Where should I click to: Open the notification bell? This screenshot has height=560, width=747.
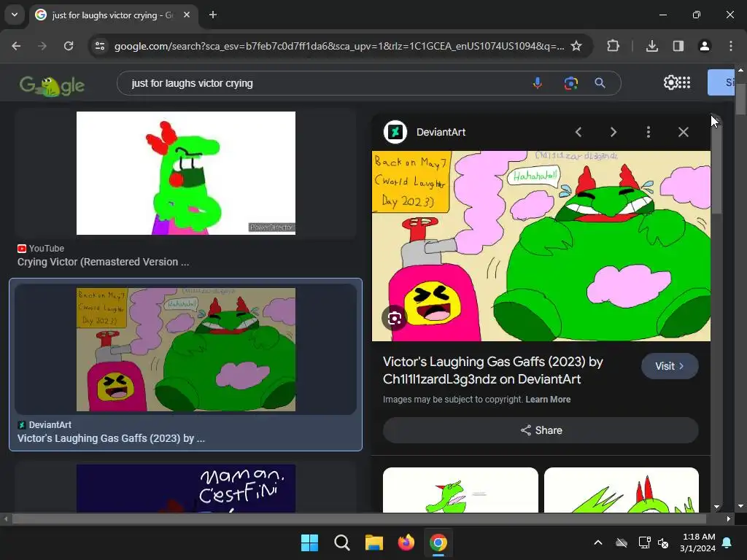click(727, 542)
